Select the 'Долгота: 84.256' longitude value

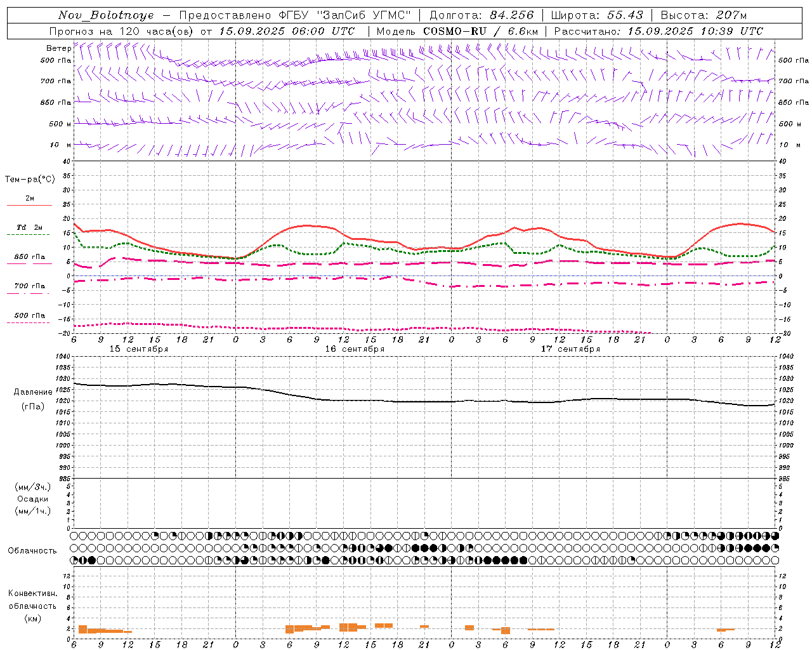click(x=482, y=15)
